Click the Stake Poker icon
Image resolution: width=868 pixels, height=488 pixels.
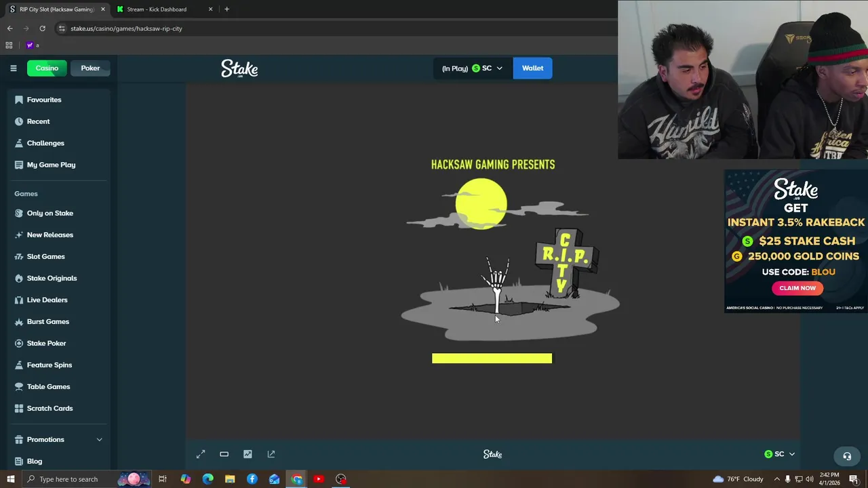19,343
